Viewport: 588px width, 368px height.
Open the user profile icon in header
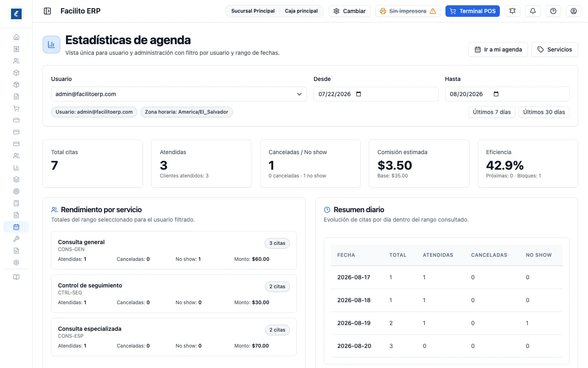574,11
